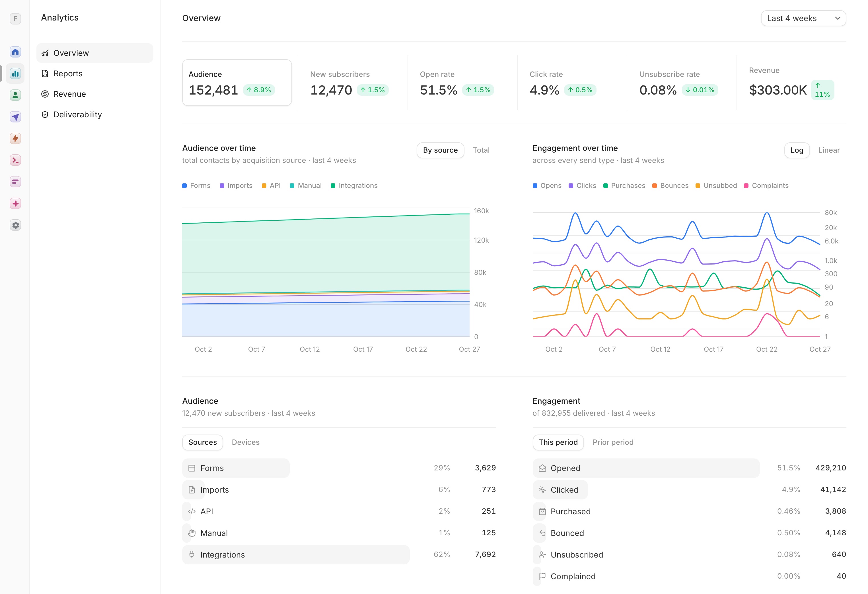Open the terminal prompt icon in rail
The width and height of the screenshot is (868, 594).
tap(15, 160)
